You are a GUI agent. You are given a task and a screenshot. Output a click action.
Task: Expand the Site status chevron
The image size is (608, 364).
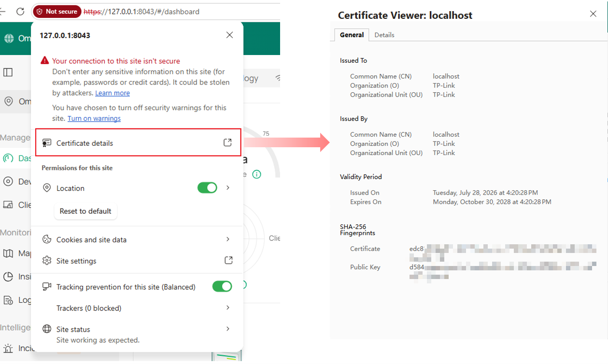click(x=228, y=329)
